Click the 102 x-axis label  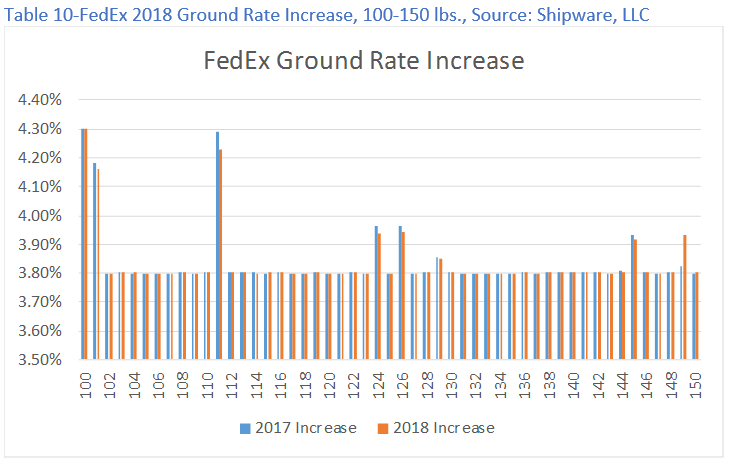click(110, 385)
